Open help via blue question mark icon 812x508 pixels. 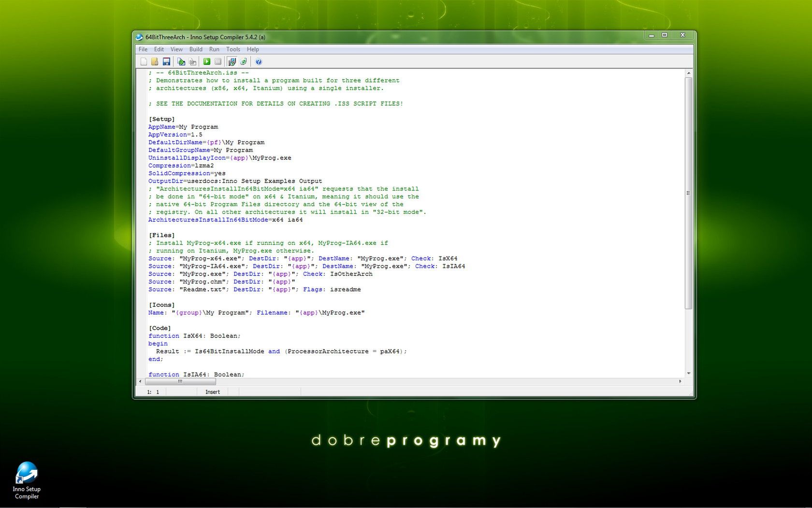(x=259, y=61)
